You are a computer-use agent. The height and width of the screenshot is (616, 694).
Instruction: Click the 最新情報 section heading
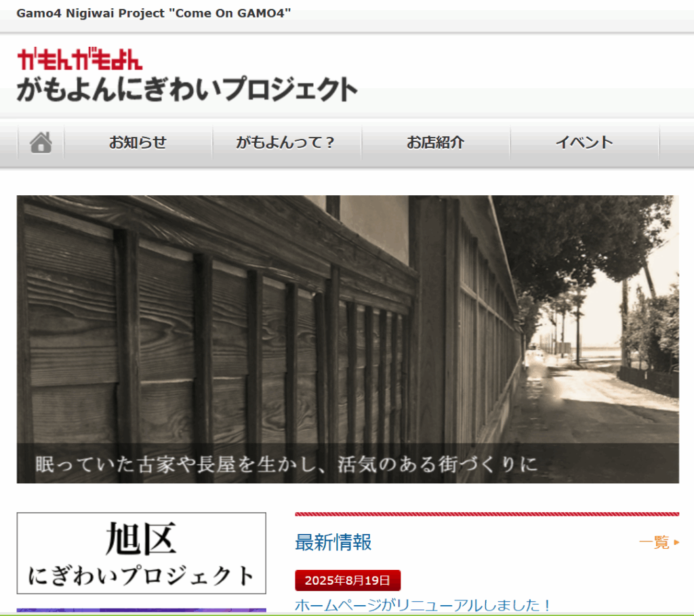coord(333,542)
